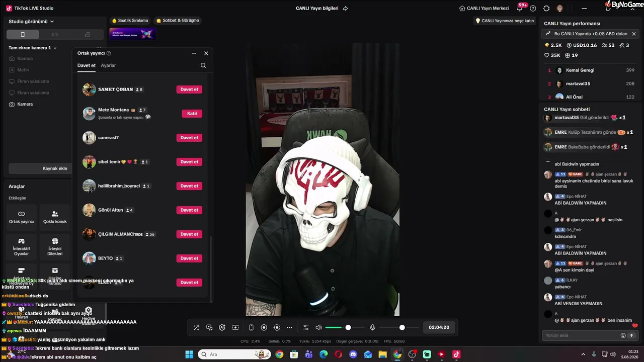The width and height of the screenshot is (644, 362).
Task: Share CANLI Yayın bilgileri via arrow icon
Action: pos(345,9)
